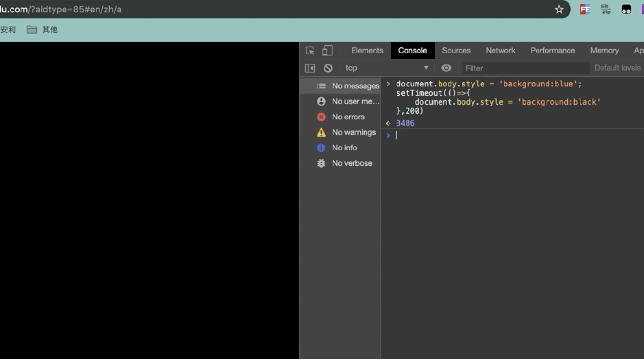644x361 pixels.
Task: Bookmark this page with the star icon
Action: pos(559,10)
